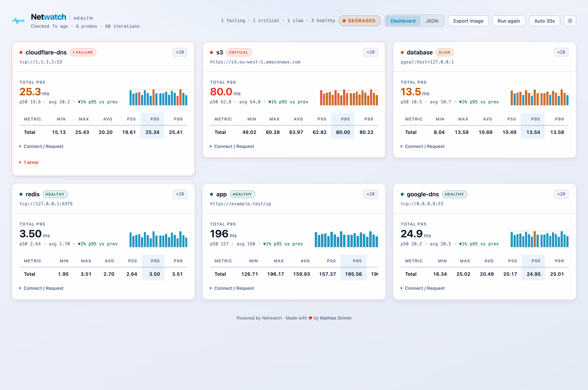The height and width of the screenshot is (390, 588).
Task: Click the SLOW badge on database
Action: 445,52
